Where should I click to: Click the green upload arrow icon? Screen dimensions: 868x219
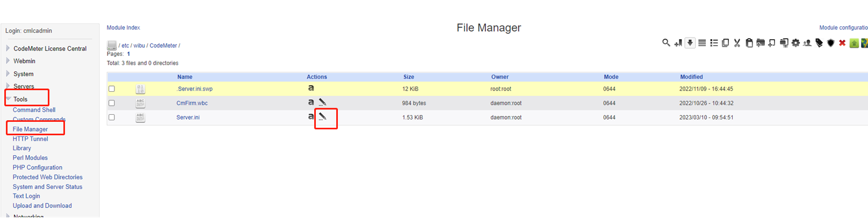(x=854, y=43)
